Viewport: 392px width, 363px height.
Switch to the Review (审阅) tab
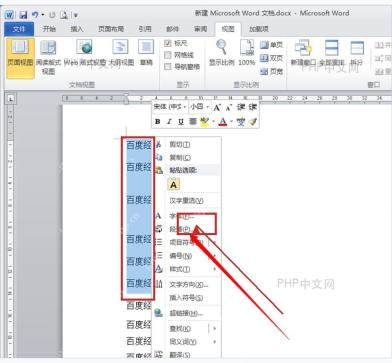(200, 29)
